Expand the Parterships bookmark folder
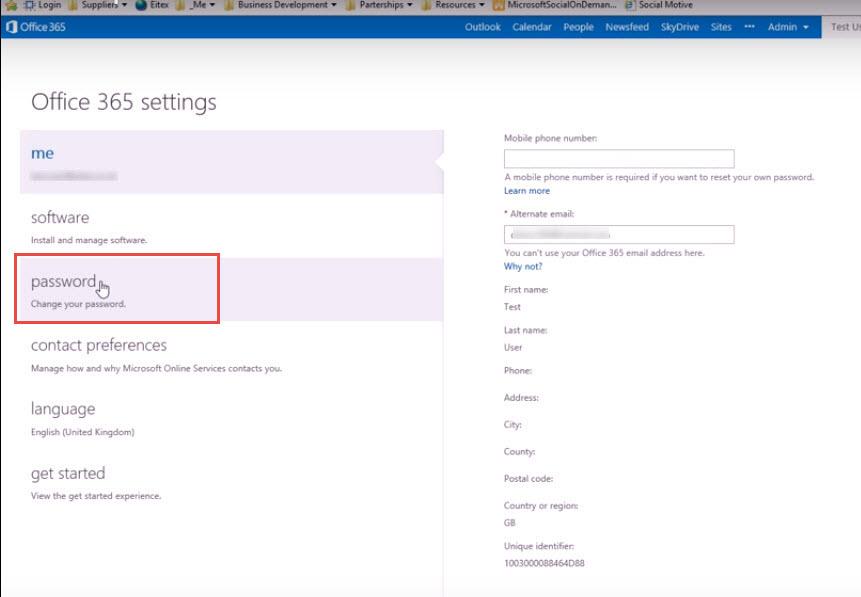The width and height of the screenshot is (861, 597). click(x=379, y=5)
